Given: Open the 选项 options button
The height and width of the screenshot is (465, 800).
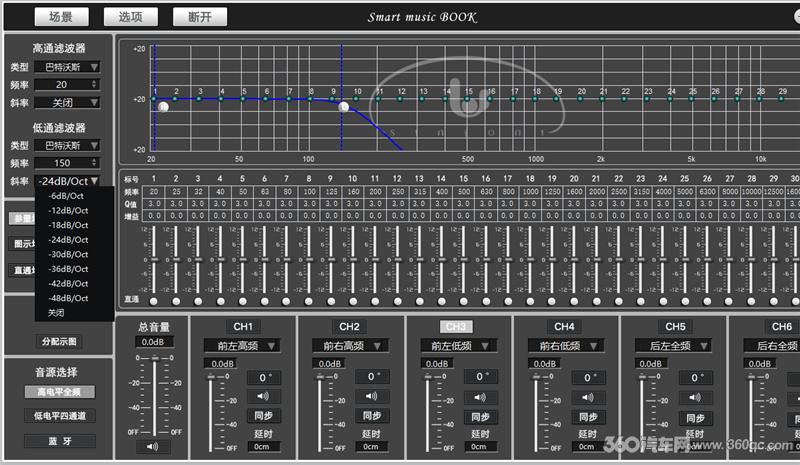Looking at the screenshot, I should 131,17.
